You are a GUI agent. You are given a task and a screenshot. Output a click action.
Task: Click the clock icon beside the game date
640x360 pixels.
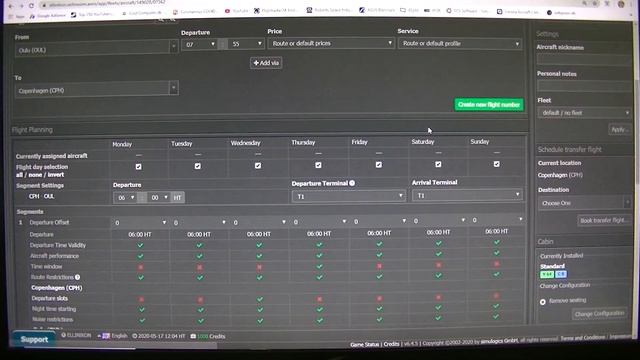[134, 336]
